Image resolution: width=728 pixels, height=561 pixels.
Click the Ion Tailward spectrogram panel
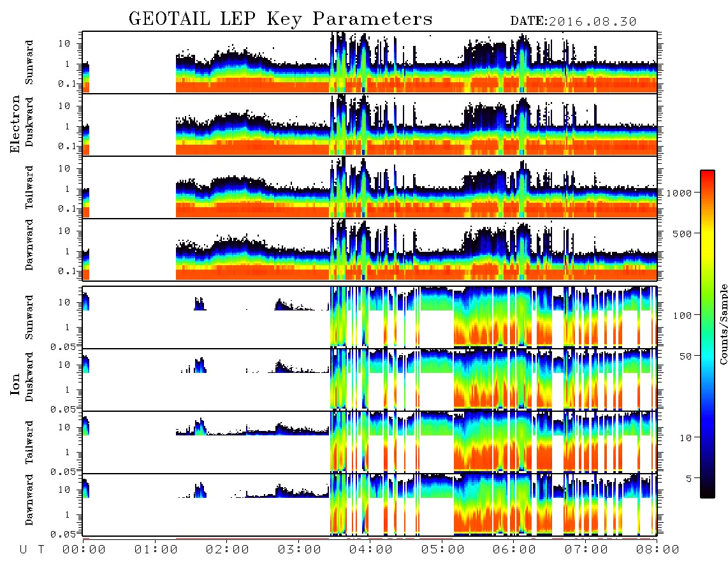pos(370,442)
